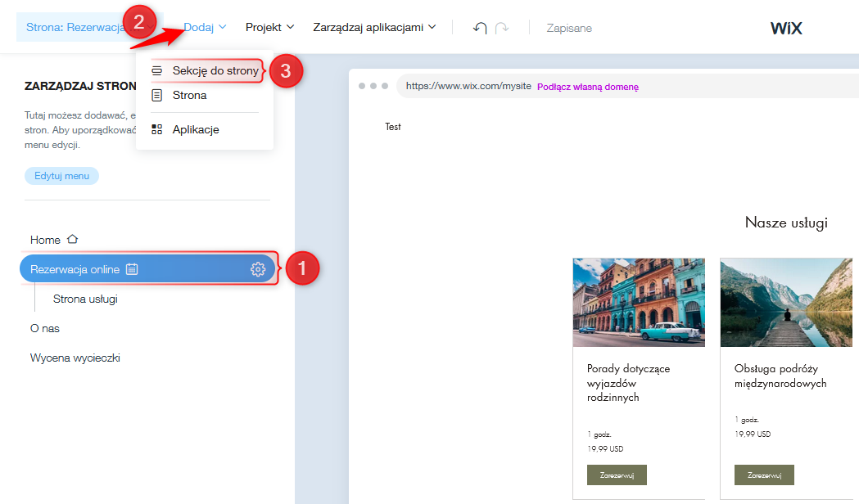The width and height of the screenshot is (859, 504).
Task: Click Podłącz własną domenę link
Action: tap(588, 87)
